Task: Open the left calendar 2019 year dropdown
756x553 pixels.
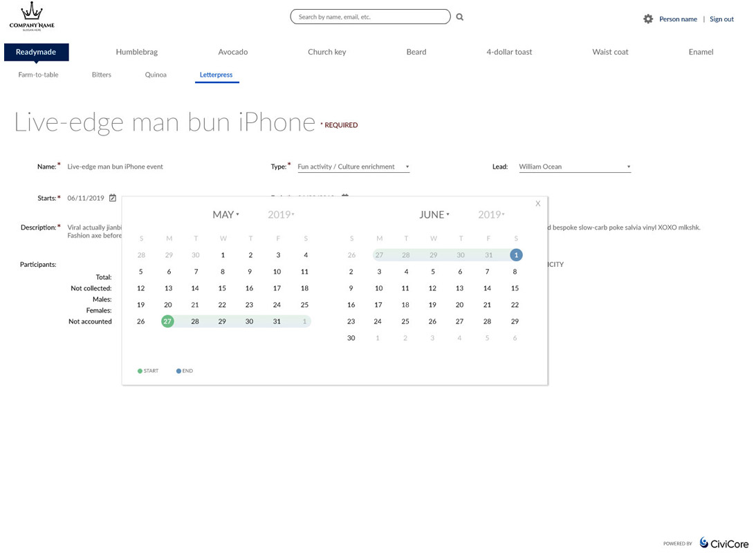Action: point(281,215)
